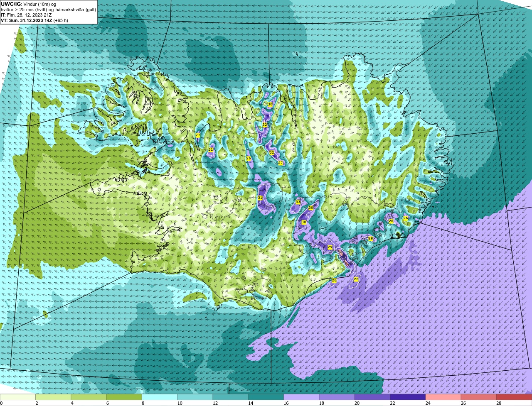
Task: Click the green 4–6 m/s legend swatch
Action: (x=89, y=397)
